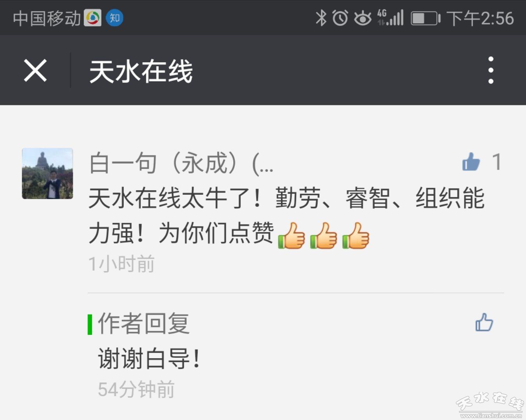Close the 天水在线 page with X
Image resolution: width=526 pixels, height=420 pixels.
(35, 70)
